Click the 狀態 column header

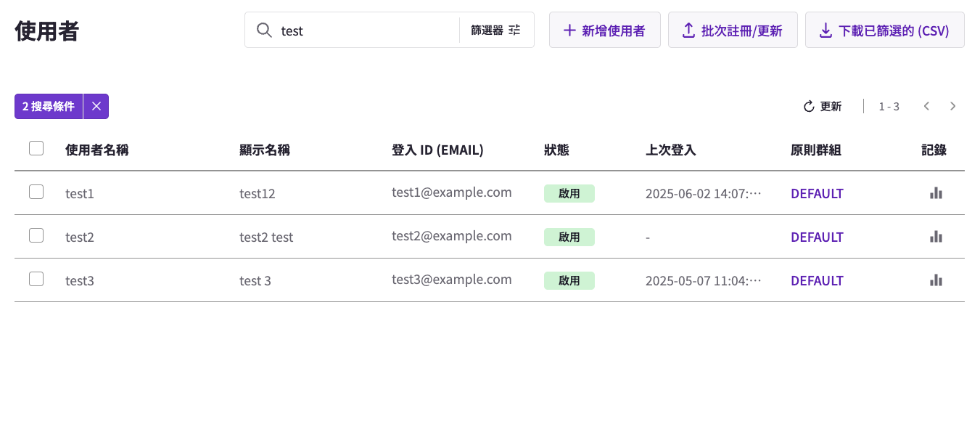click(x=556, y=150)
